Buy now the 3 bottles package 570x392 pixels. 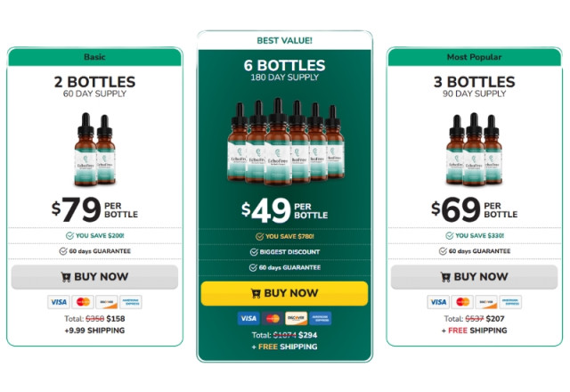coord(475,277)
